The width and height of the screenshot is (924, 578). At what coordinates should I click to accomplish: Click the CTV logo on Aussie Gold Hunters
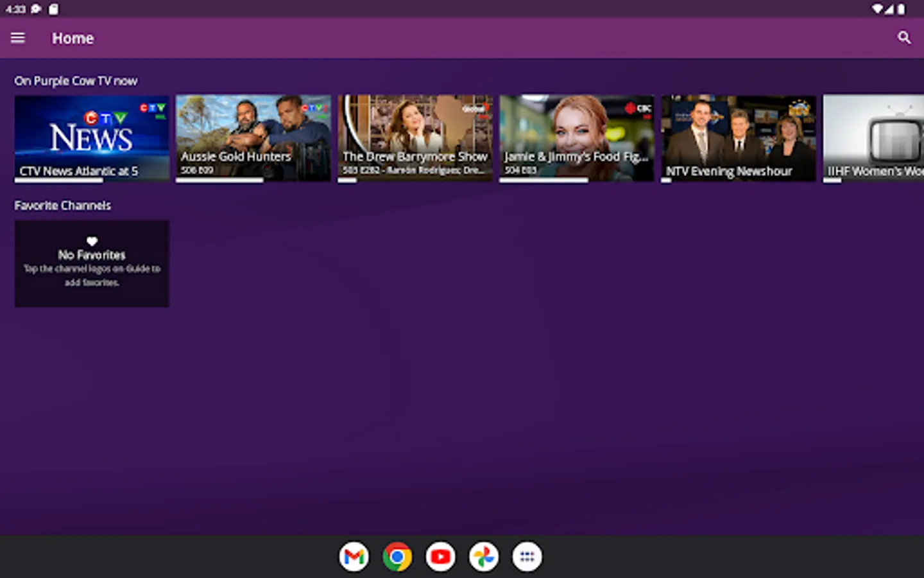(315, 108)
